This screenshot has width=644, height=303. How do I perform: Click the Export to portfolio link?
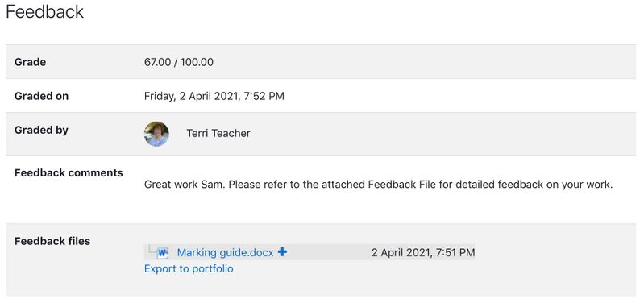(189, 269)
